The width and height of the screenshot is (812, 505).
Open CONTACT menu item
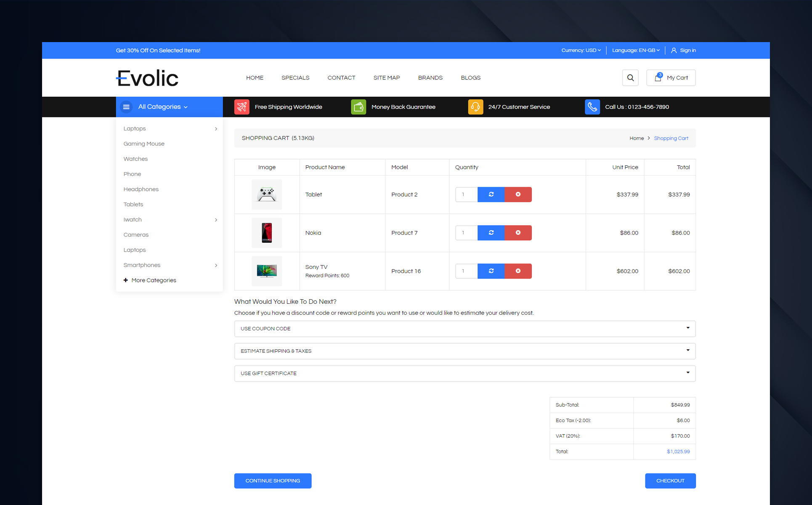pyautogui.click(x=341, y=78)
